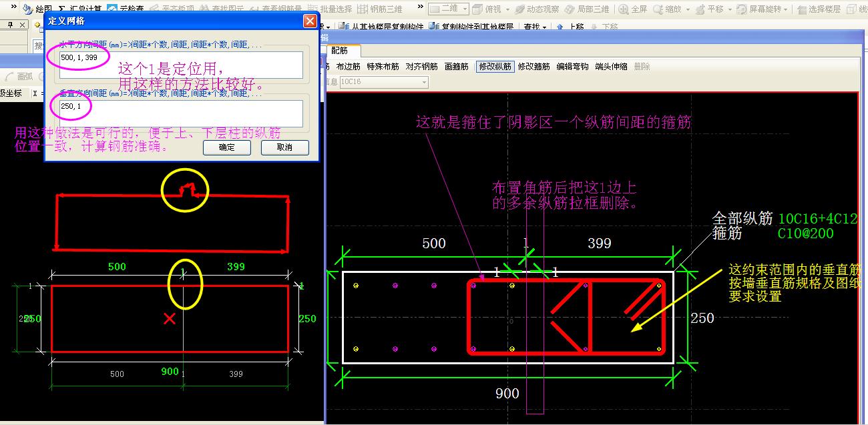Activate 动态观察 orbit tool
This screenshot has height=425, width=868.
click(x=537, y=9)
